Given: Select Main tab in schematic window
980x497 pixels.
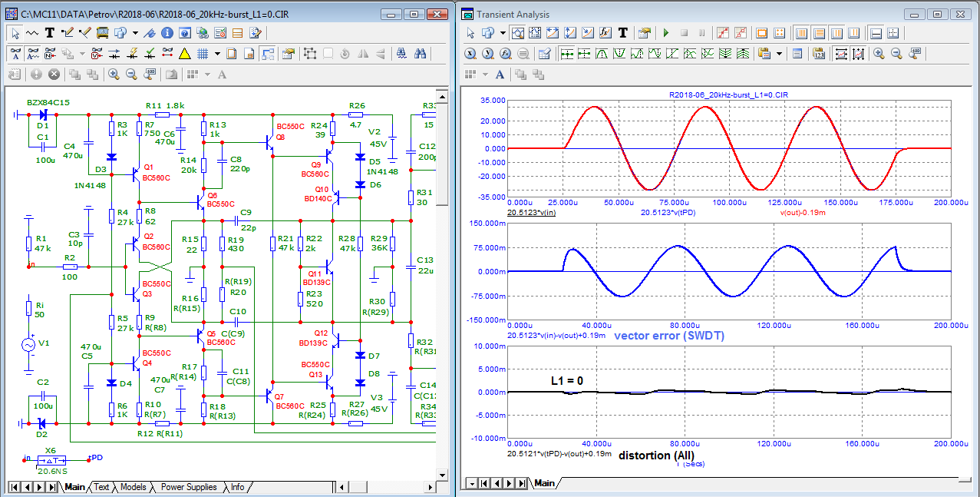Looking at the screenshot, I should [74, 487].
